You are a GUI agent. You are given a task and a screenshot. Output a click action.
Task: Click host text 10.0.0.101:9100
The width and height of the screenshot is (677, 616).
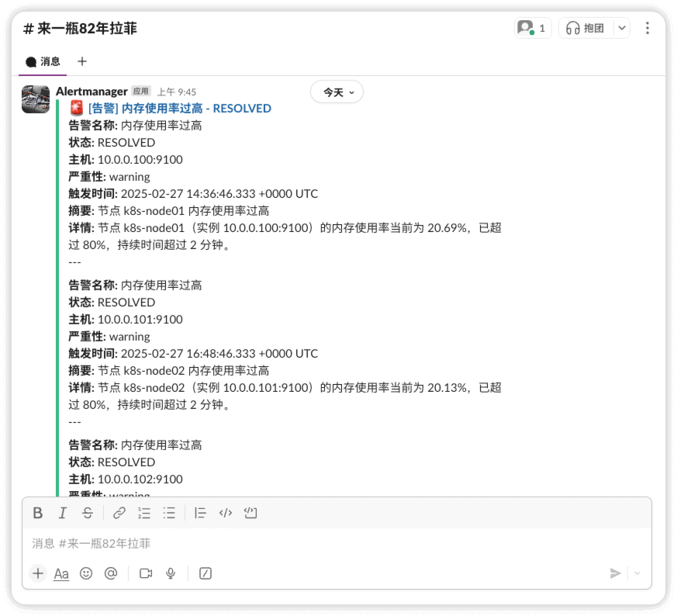140,320
